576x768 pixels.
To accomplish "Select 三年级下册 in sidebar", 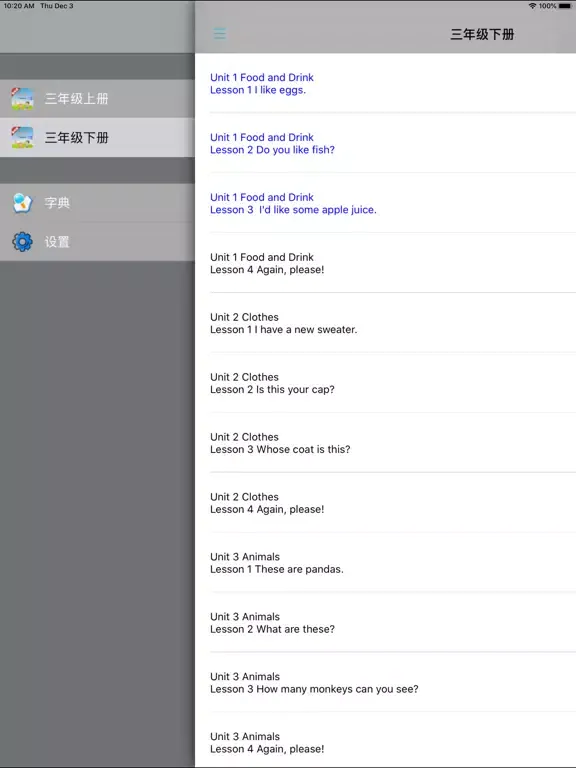I will (x=97, y=138).
